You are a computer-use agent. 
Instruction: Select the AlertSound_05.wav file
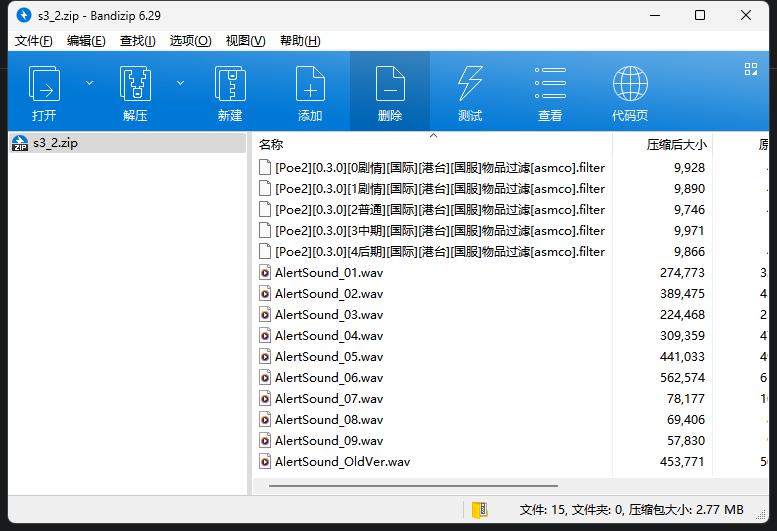(329, 357)
